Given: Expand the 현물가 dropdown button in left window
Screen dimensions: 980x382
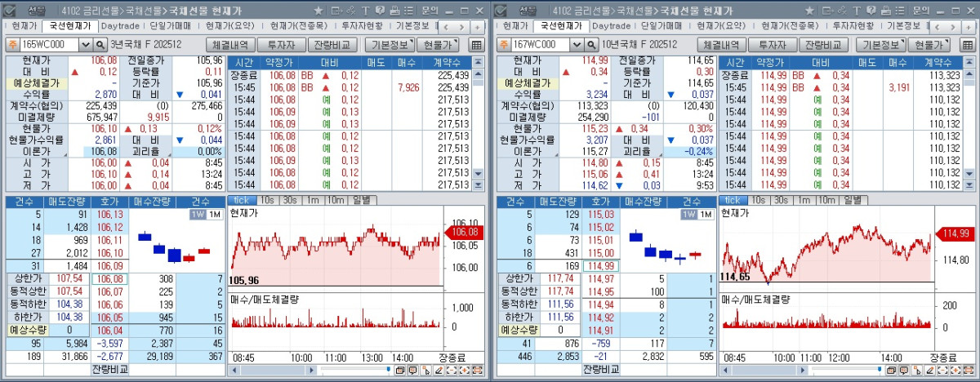Looking at the screenshot, I should click(x=438, y=45).
